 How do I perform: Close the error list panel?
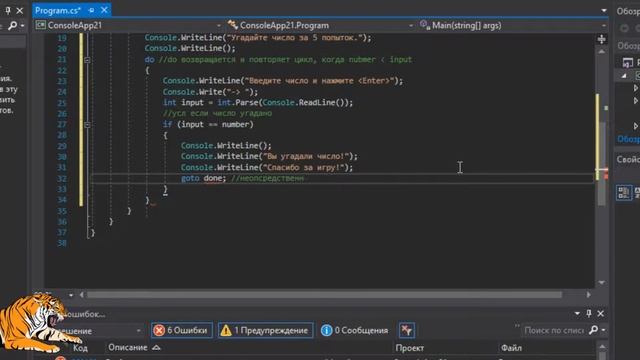(x=600, y=313)
